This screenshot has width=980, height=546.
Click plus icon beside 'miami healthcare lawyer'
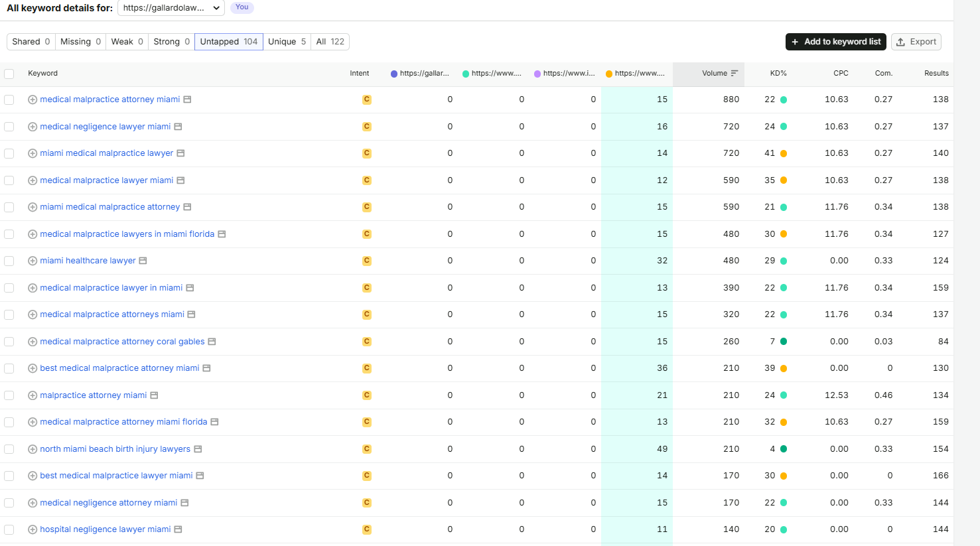(x=33, y=261)
